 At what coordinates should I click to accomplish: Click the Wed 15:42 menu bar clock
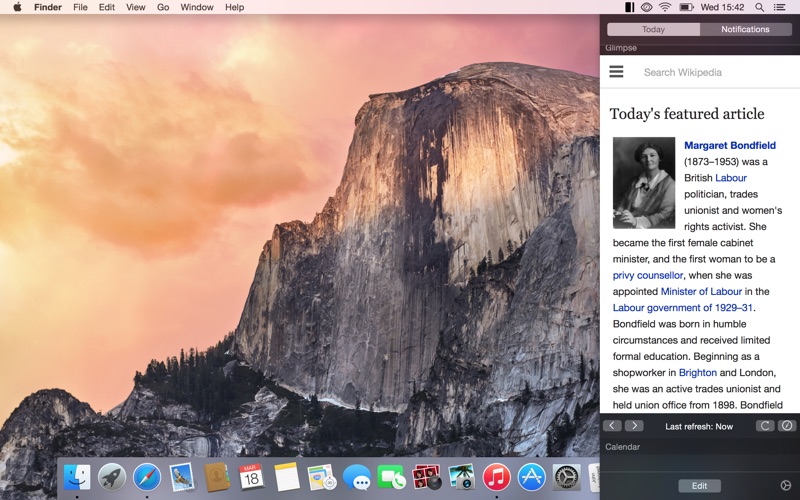[722, 7]
